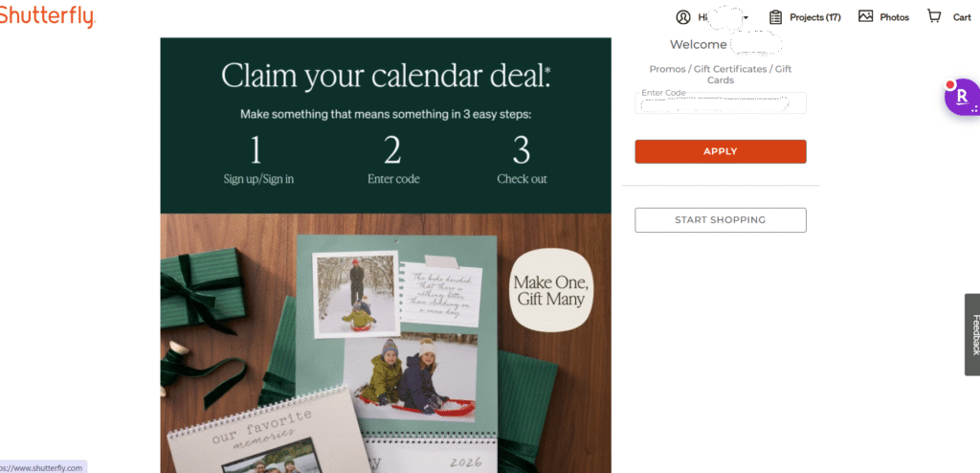Click the Claim your calendar deal heading
Viewport: 980px width, 473px height.
tap(386, 76)
